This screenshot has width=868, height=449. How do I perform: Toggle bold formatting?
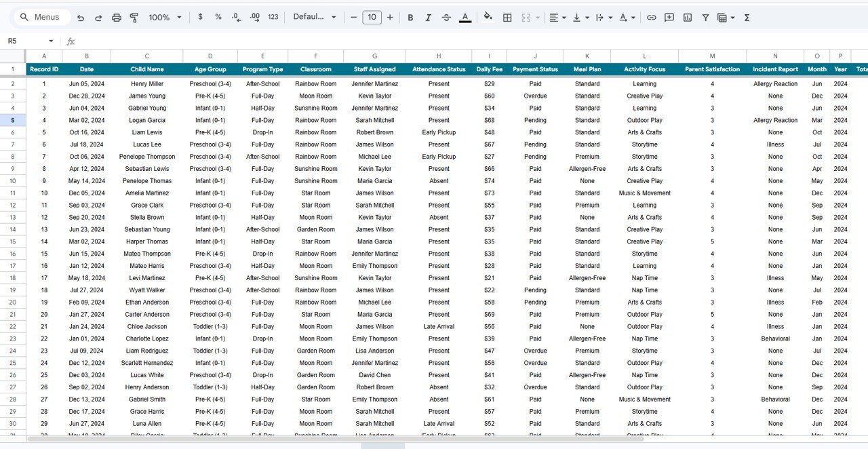pos(410,17)
